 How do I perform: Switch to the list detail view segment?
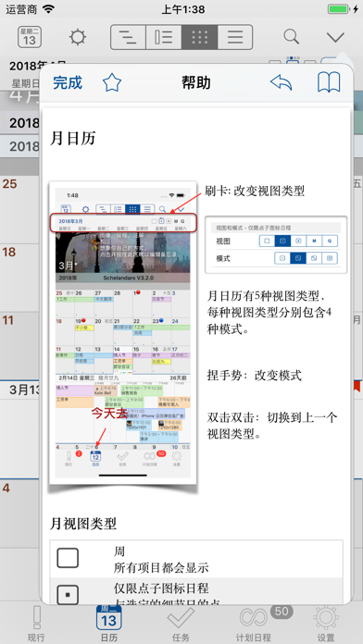click(164, 37)
